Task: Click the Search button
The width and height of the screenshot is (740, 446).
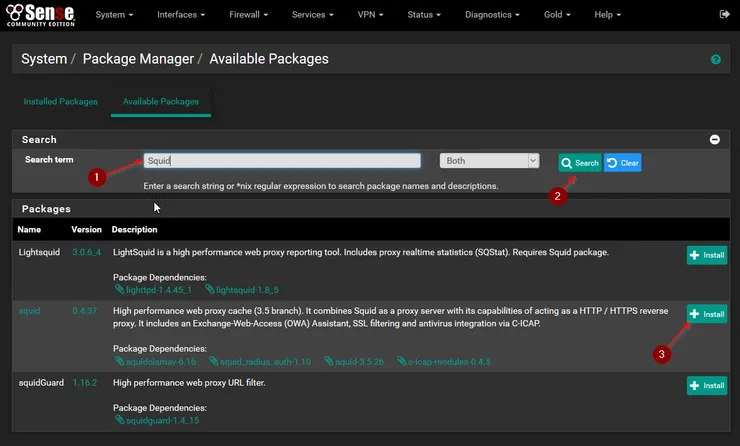Action: (x=580, y=162)
